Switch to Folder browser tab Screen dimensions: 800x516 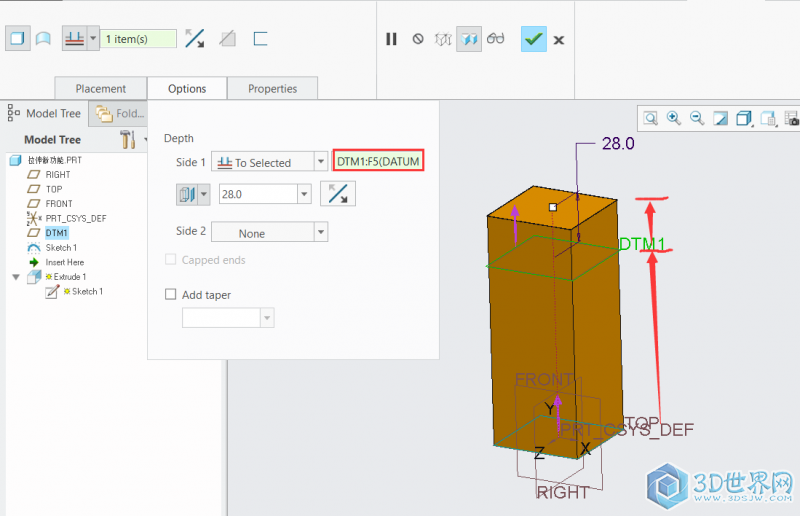119,113
